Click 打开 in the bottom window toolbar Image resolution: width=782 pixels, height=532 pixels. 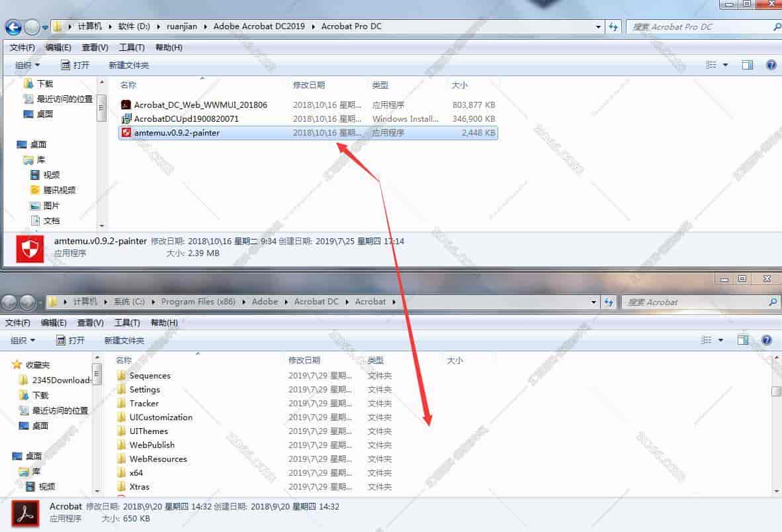coord(70,341)
